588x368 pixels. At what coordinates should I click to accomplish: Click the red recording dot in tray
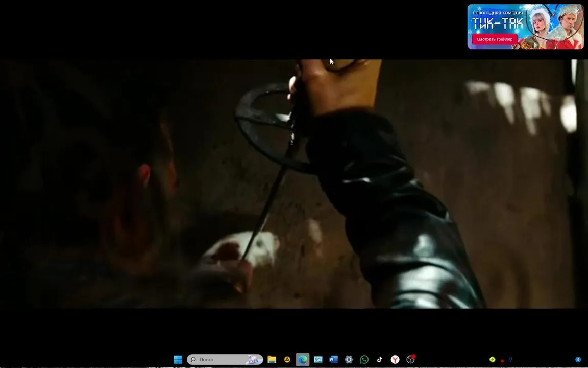502,361
